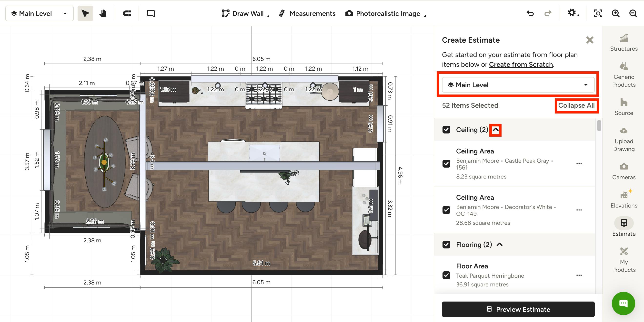Click Collapse All

(x=576, y=105)
